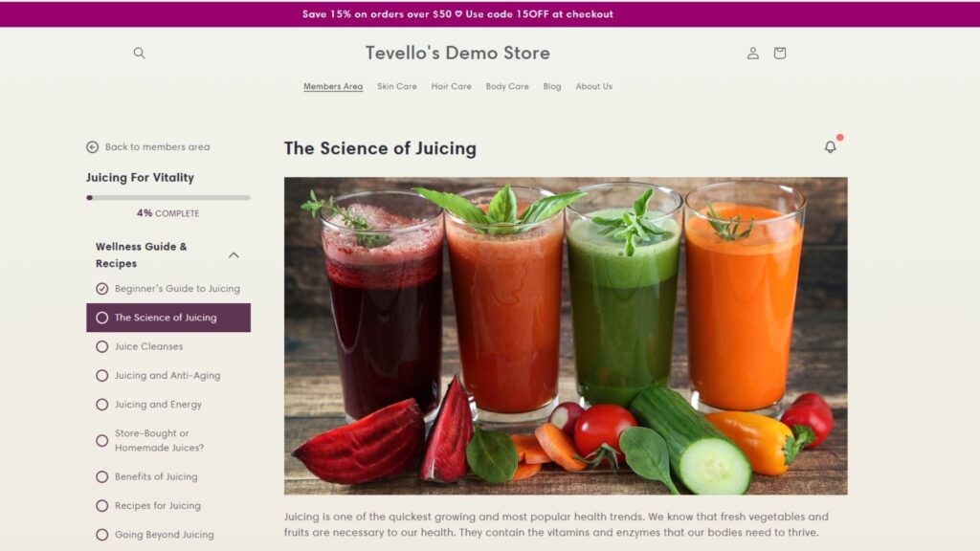
Task: Open Juicing and Anti-Aging lesson
Action: [167, 375]
